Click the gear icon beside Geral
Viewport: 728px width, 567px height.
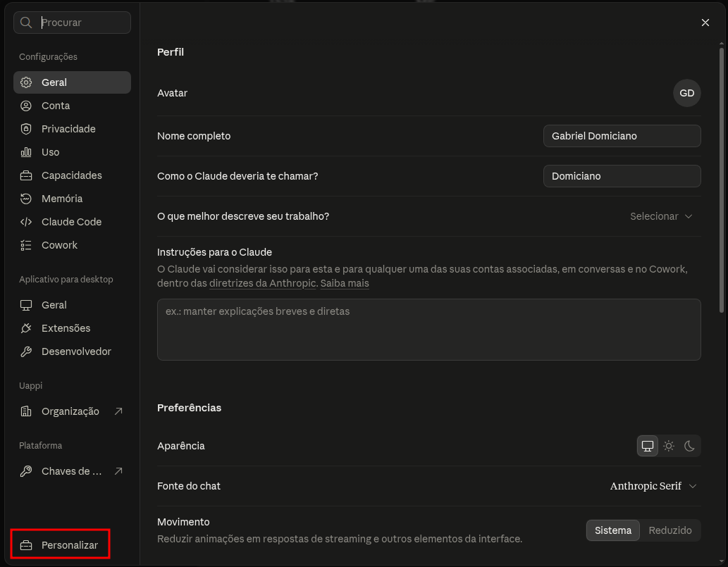[x=26, y=82]
